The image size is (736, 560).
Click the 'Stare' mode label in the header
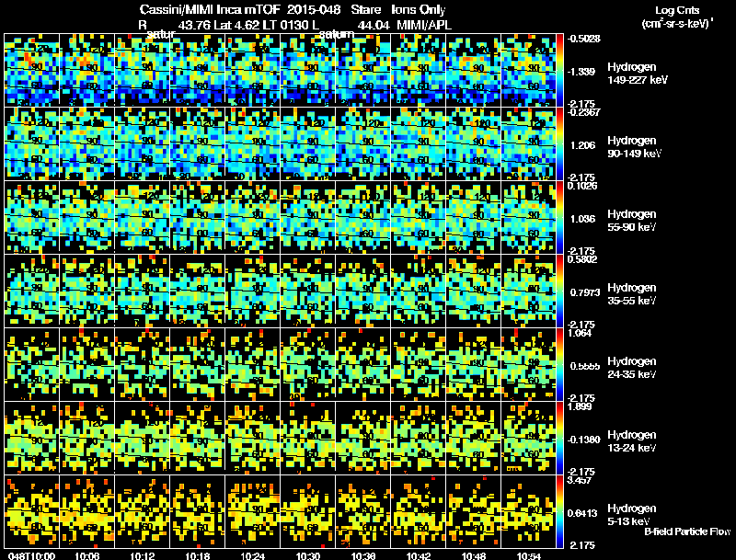point(365,9)
